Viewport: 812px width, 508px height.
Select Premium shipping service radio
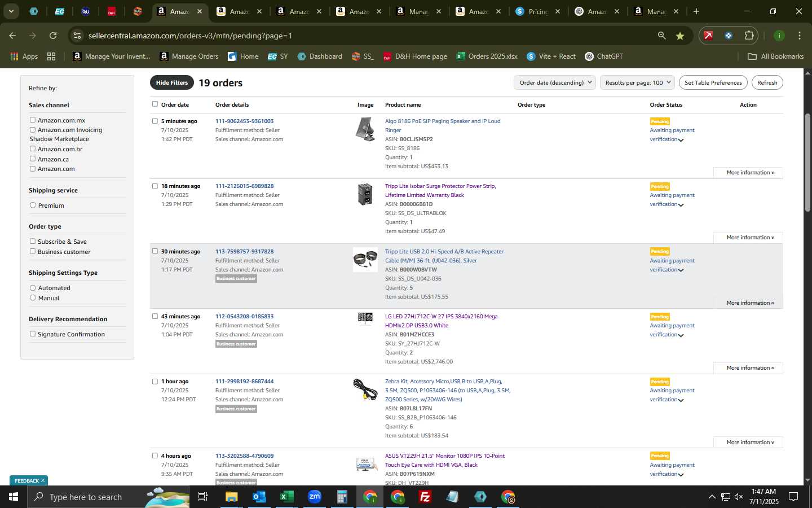(x=33, y=205)
